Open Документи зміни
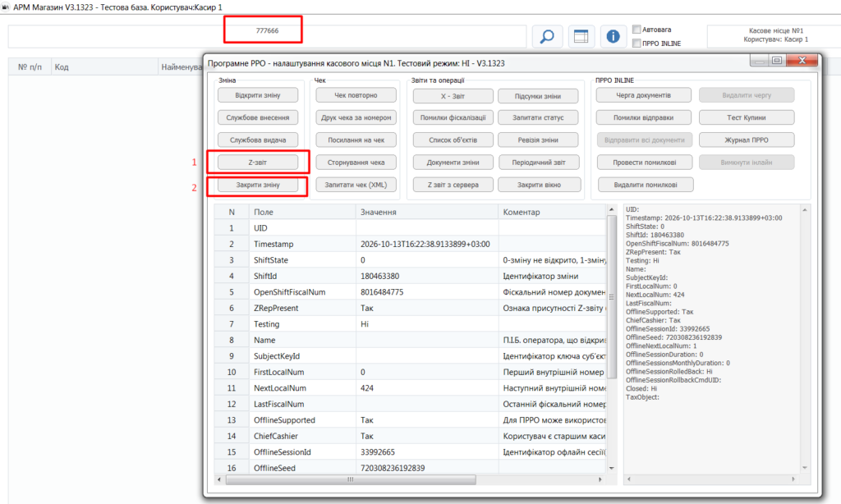This screenshot has width=841, height=504. 453,163
